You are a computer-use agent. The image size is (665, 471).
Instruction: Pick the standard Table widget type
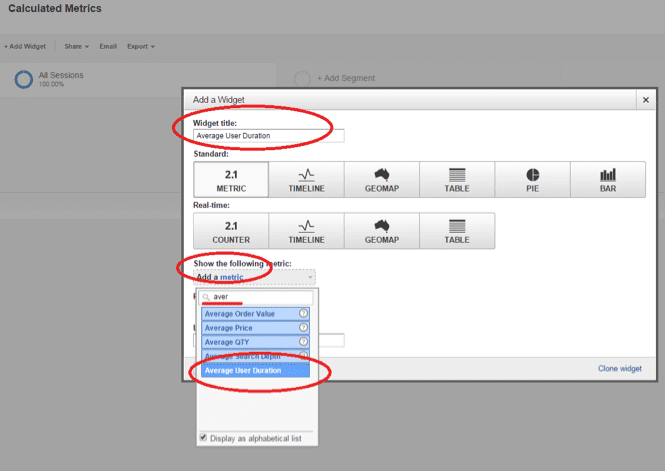click(457, 180)
